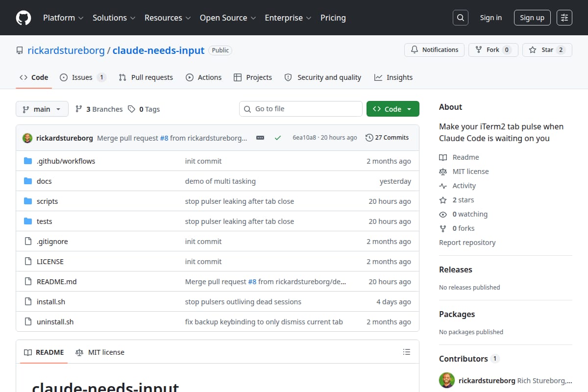The height and width of the screenshot is (392, 588).
Task: Click the GitHub logo icon
Action: [x=24, y=18]
